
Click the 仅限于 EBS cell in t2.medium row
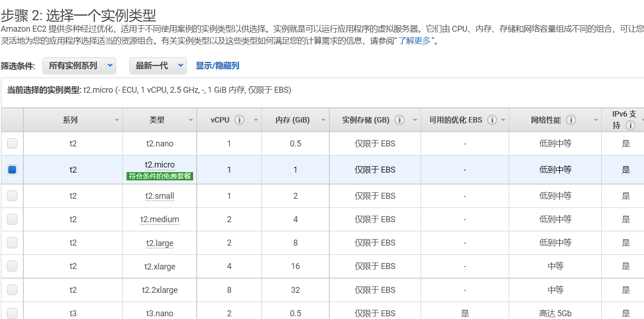[x=375, y=219]
